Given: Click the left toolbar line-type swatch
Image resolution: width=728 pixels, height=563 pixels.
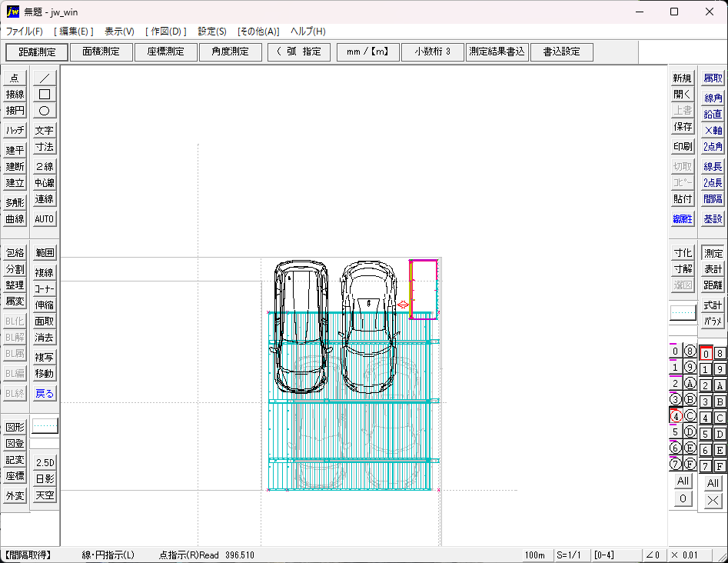Looking at the screenshot, I should pos(45,425).
